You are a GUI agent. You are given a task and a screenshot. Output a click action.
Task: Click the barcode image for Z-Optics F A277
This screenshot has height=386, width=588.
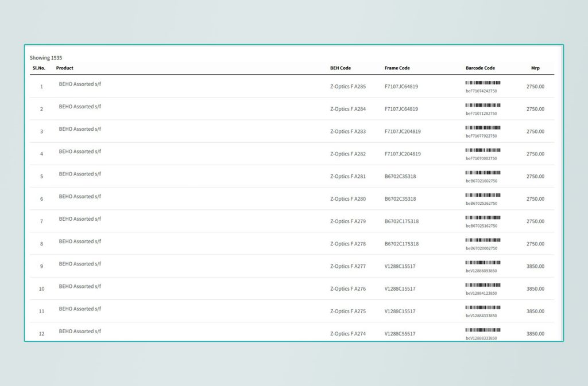coord(483,262)
